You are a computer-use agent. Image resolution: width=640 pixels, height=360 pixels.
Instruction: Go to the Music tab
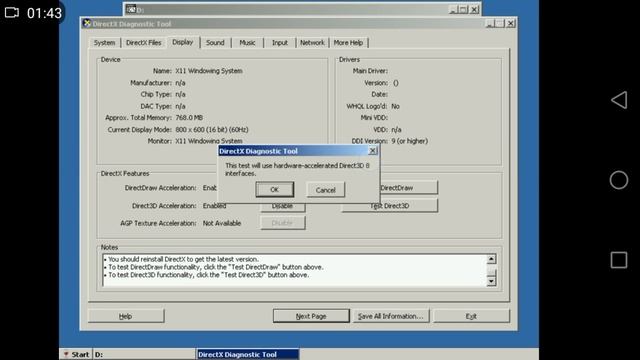click(x=247, y=43)
